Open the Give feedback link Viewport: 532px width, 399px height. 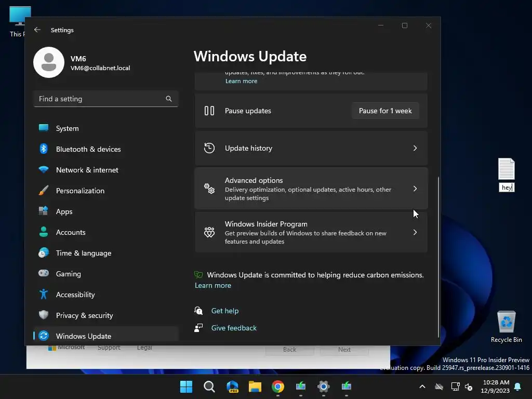(234, 328)
